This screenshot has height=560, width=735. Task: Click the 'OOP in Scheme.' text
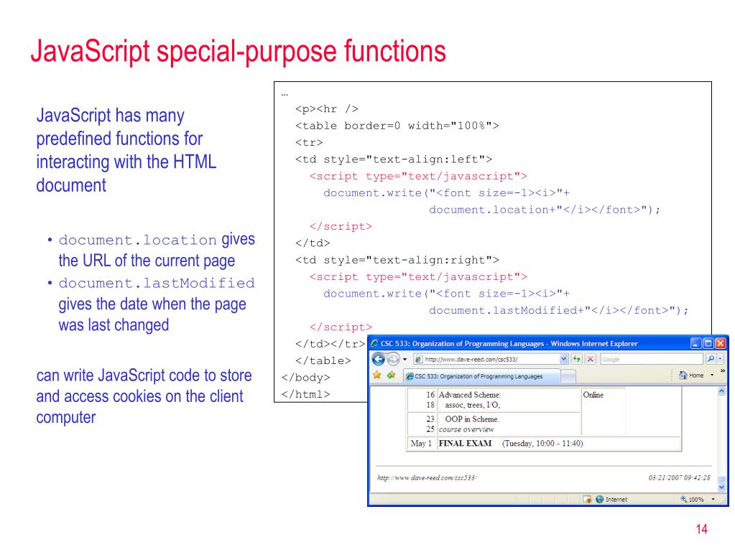pos(472,419)
